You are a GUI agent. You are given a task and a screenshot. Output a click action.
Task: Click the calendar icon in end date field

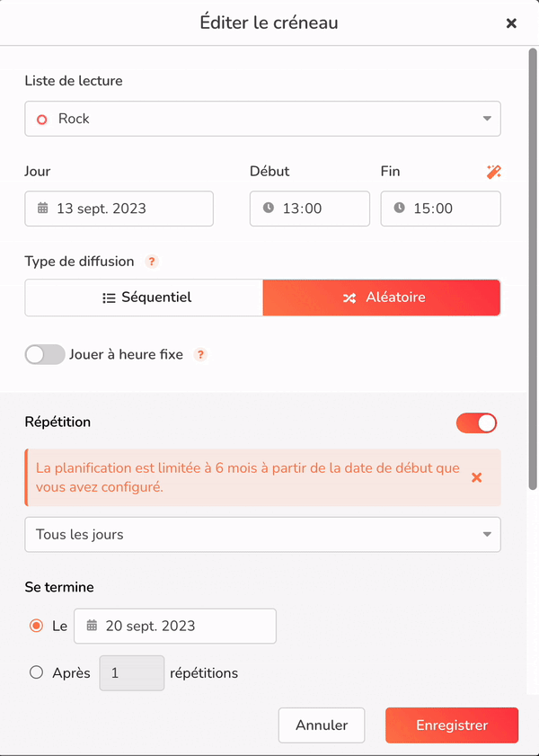92,626
